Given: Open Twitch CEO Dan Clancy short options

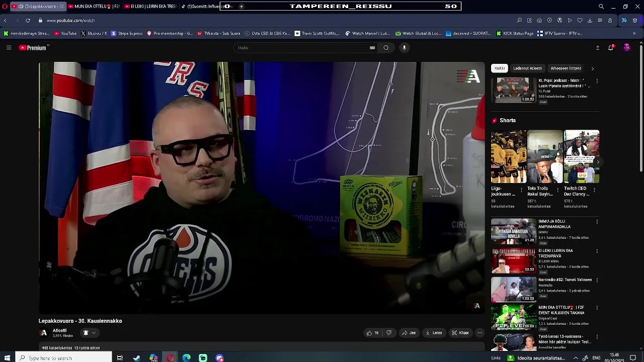Looking at the screenshot, I should [594, 190].
